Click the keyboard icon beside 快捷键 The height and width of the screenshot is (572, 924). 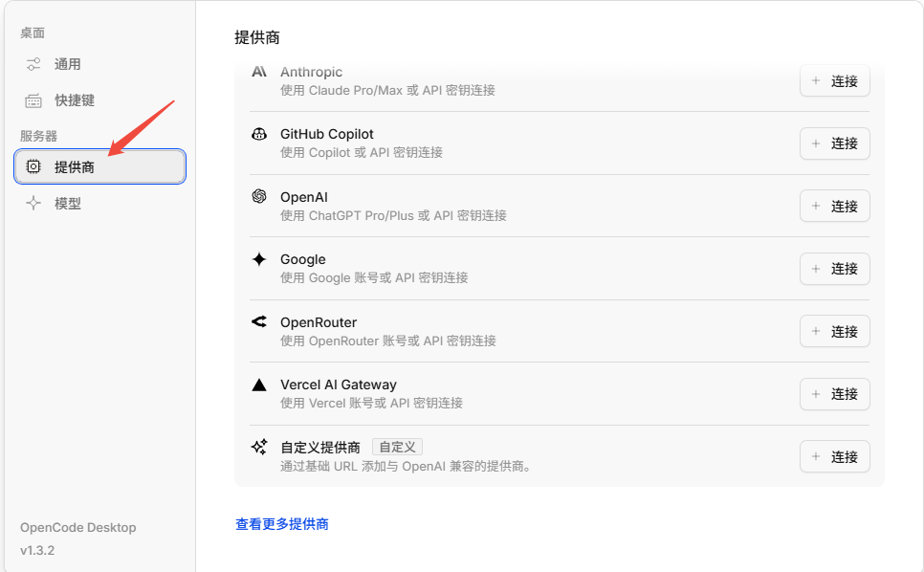coord(33,100)
